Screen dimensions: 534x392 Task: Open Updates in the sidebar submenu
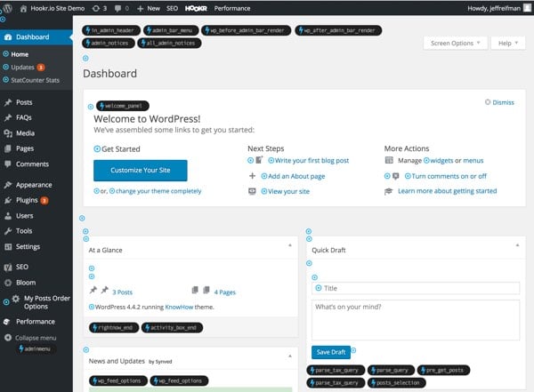pyautogui.click(x=22, y=67)
